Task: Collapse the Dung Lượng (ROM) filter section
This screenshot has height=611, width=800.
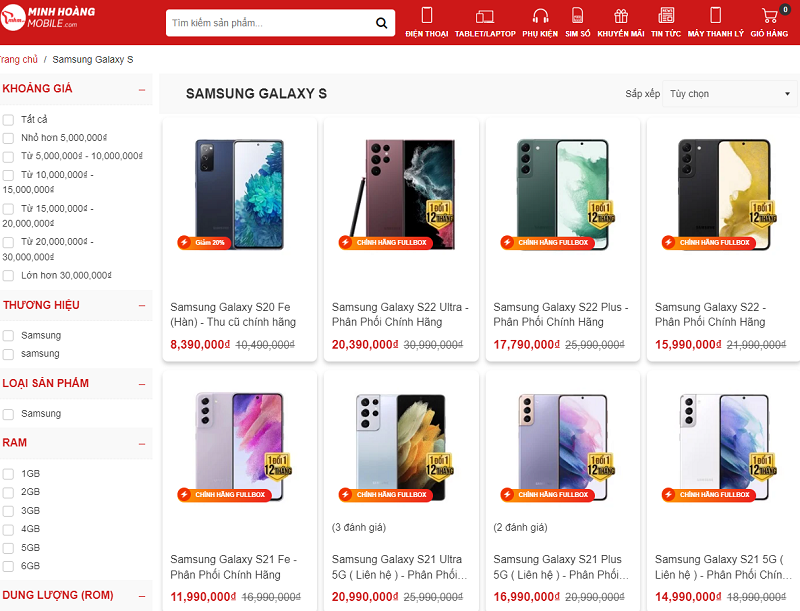Action: pyautogui.click(x=142, y=596)
